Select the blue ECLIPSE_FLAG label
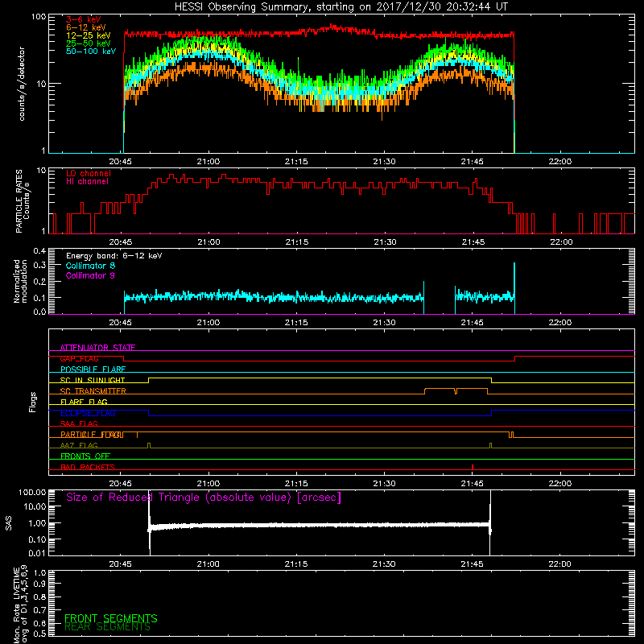Screen dimensions: 644x644 88,413
